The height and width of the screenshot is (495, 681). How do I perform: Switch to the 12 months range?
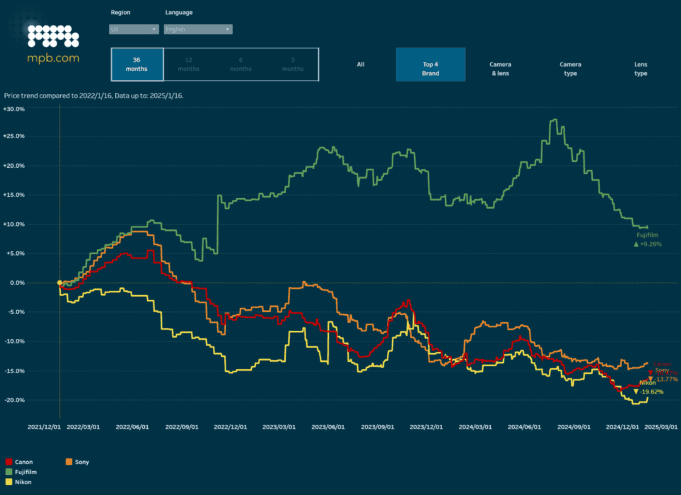point(189,64)
